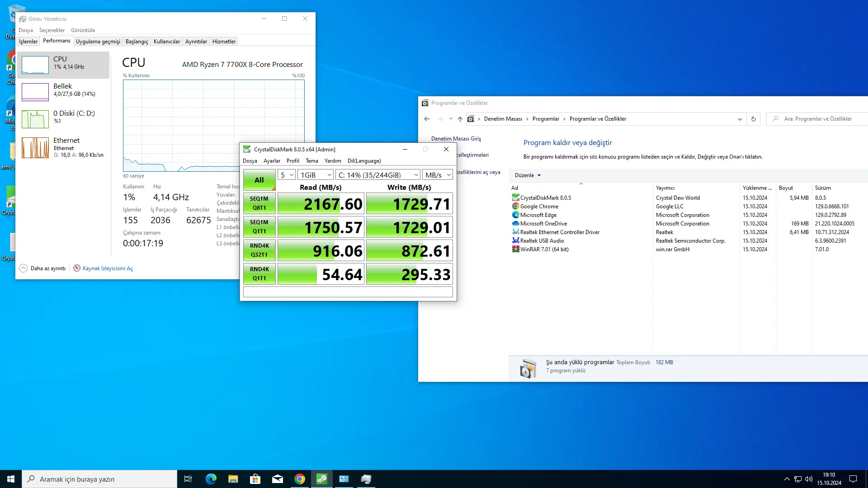
Task: Open the Düzenle dropdown menu
Action: 528,175
